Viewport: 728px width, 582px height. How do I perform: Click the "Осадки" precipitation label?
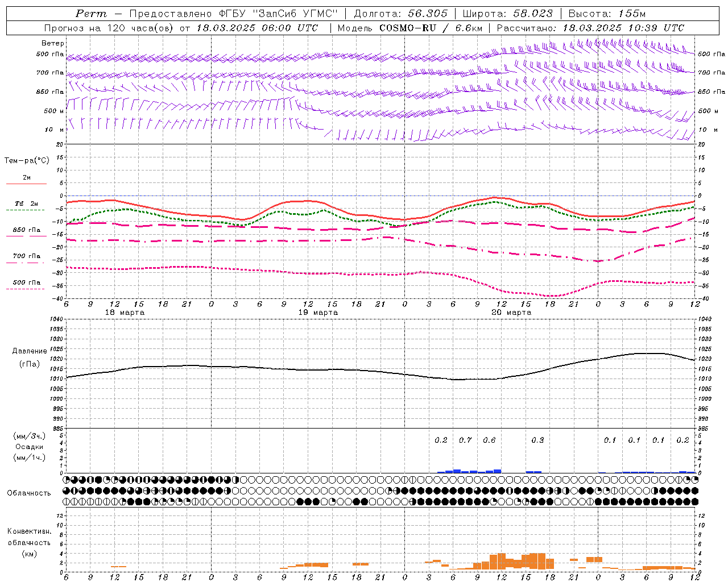point(30,447)
